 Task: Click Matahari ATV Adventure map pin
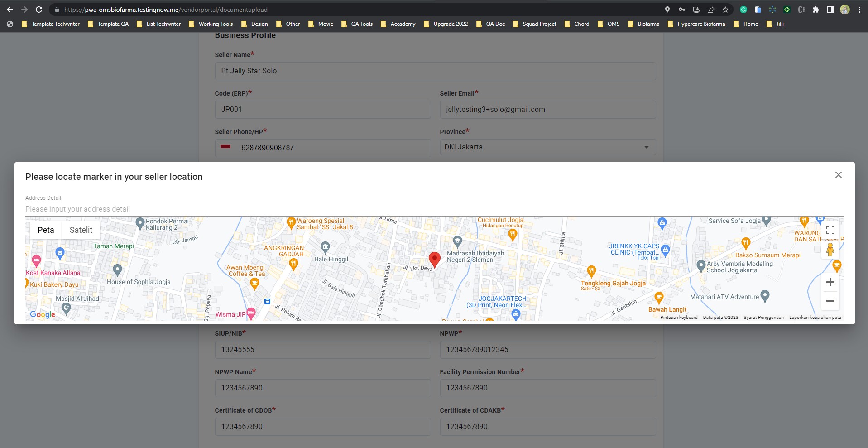(x=765, y=296)
